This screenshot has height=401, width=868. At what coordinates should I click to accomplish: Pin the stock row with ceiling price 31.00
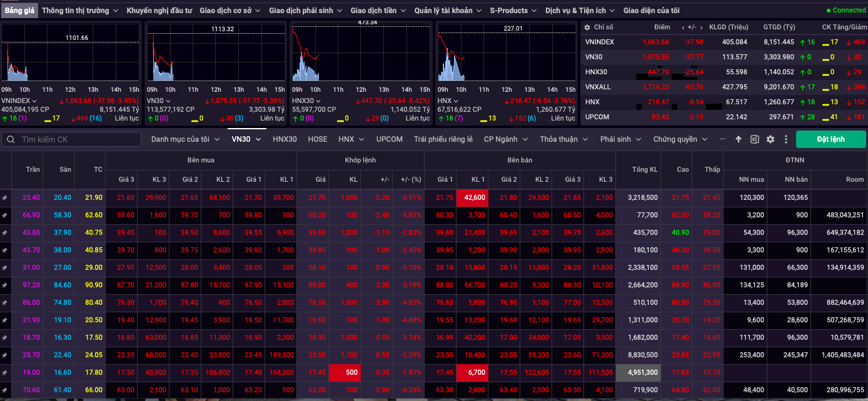tap(5, 267)
